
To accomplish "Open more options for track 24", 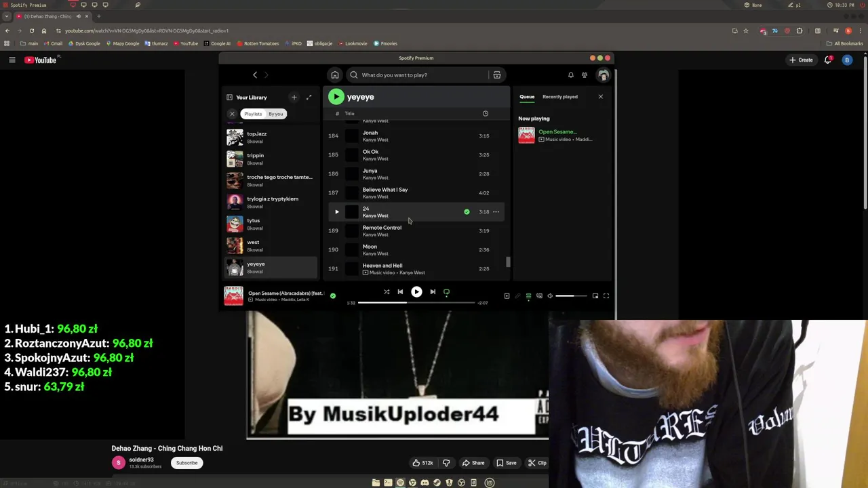I will click(496, 212).
